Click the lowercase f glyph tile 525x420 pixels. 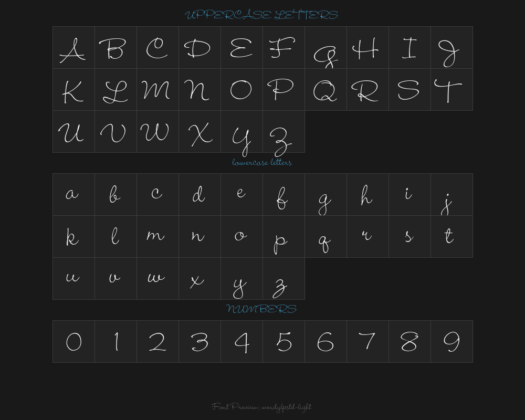[284, 195]
